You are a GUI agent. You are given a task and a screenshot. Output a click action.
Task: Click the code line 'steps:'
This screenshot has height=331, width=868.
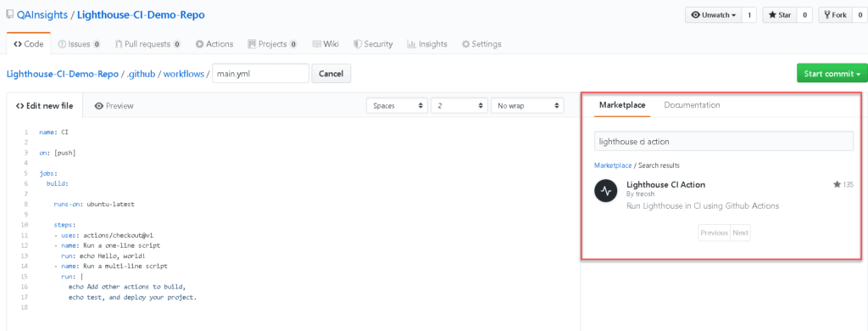tap(64, 225)
